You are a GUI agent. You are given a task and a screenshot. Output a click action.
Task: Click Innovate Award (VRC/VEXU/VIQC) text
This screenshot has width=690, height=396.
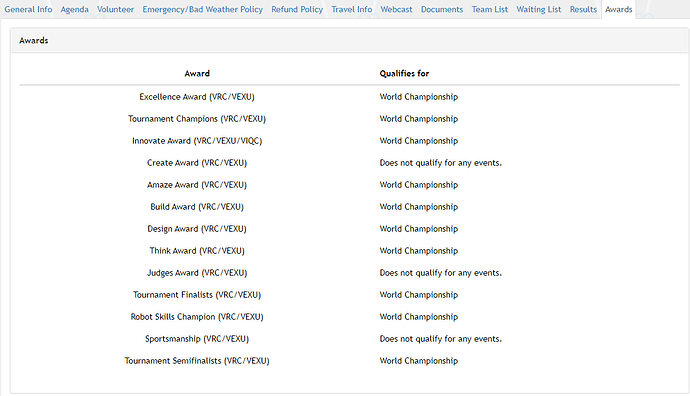197,141
